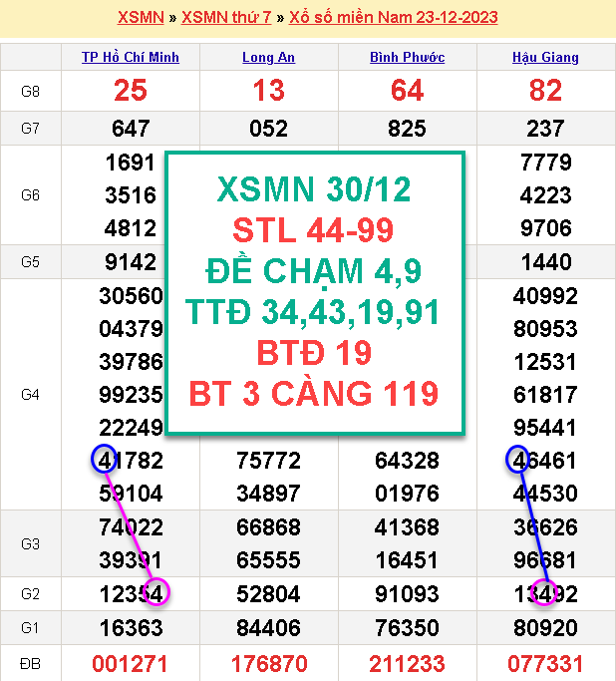Click ĐB special prize 211233
This screenshot has height=681, width=616.
tap(408, 664)
